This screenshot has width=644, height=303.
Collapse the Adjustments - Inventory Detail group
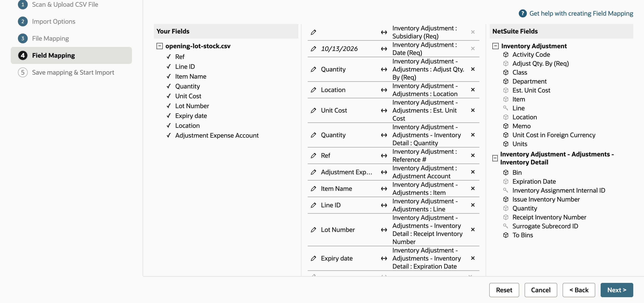click(x=495, y=158)
